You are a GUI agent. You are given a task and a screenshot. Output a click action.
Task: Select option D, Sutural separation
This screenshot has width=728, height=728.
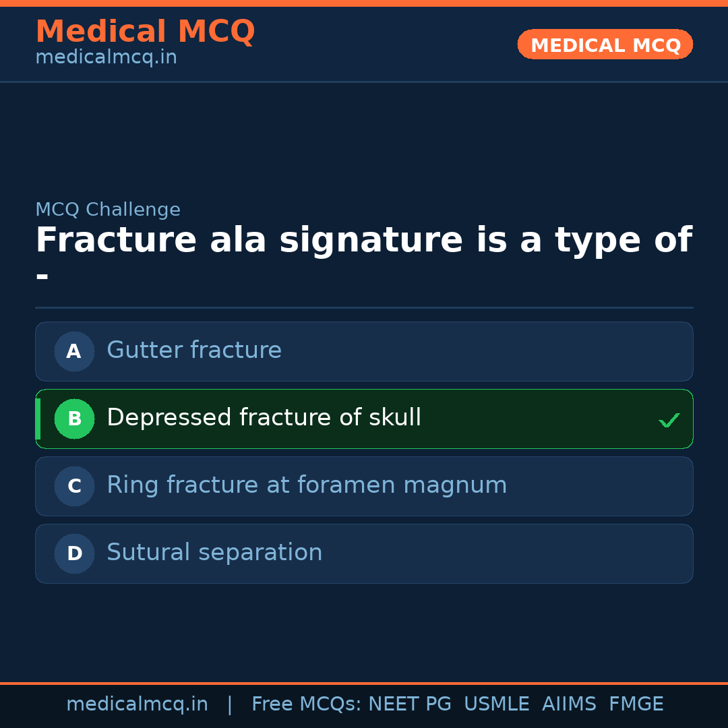[364, 553]
